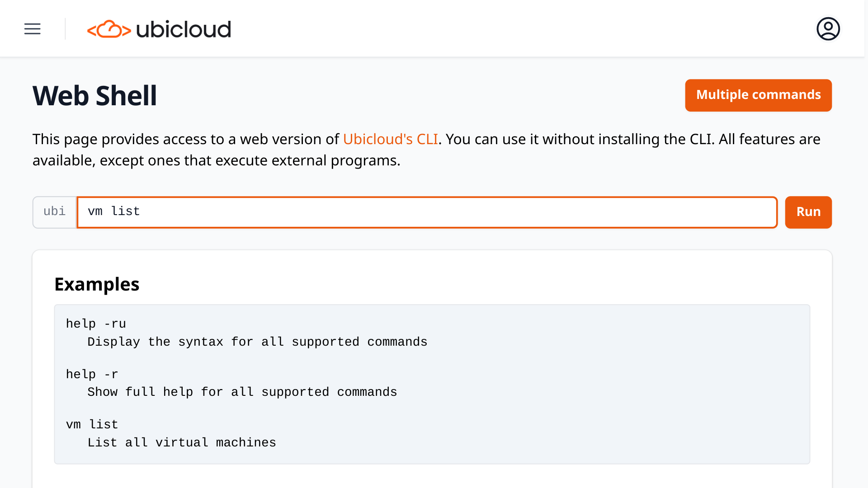
Task: Follow the Ubicloud's CLI link
Action: coord(390,139)
